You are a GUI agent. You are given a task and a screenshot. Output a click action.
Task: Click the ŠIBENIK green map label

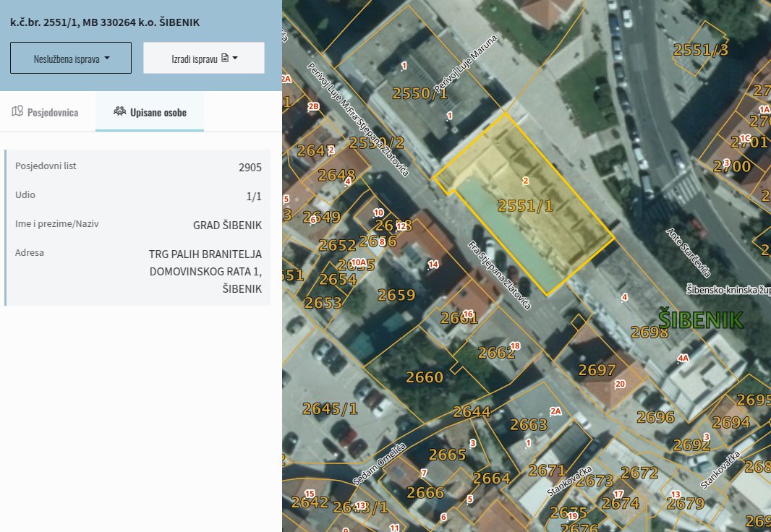[701, 319]
